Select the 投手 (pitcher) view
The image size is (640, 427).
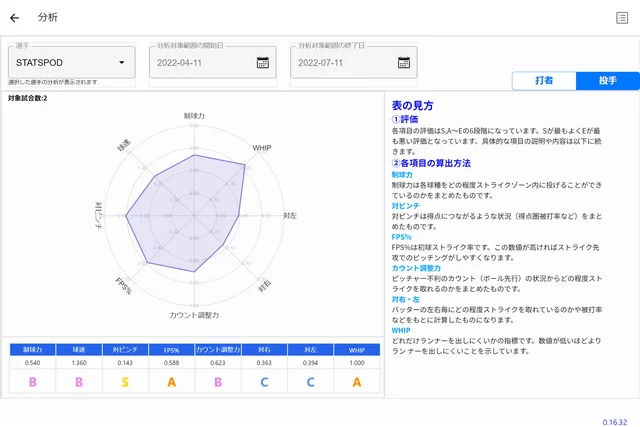click(x=607, y=81)
